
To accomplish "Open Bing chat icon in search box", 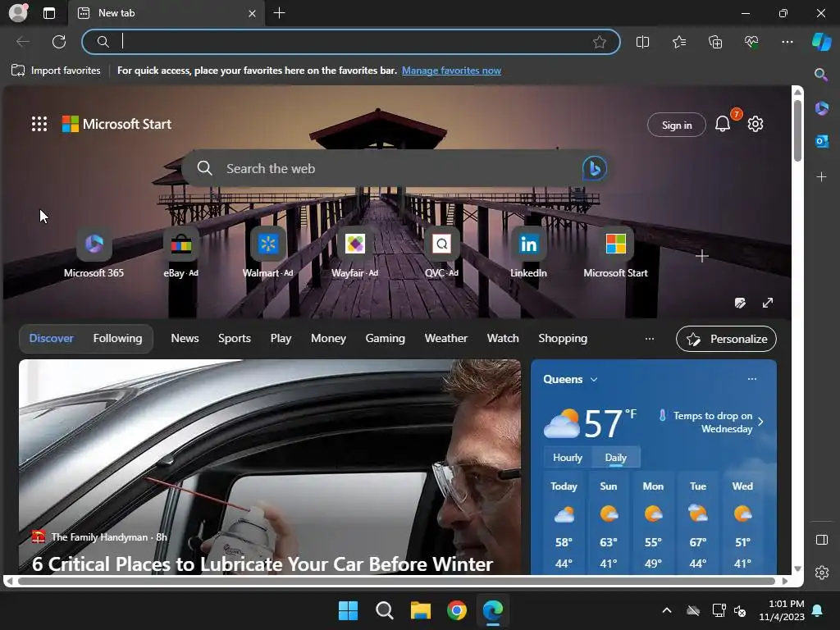I will point(594,168).
